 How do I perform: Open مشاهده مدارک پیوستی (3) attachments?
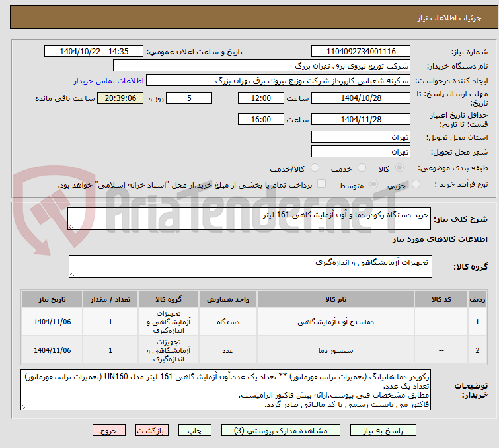tap(280, 431)
